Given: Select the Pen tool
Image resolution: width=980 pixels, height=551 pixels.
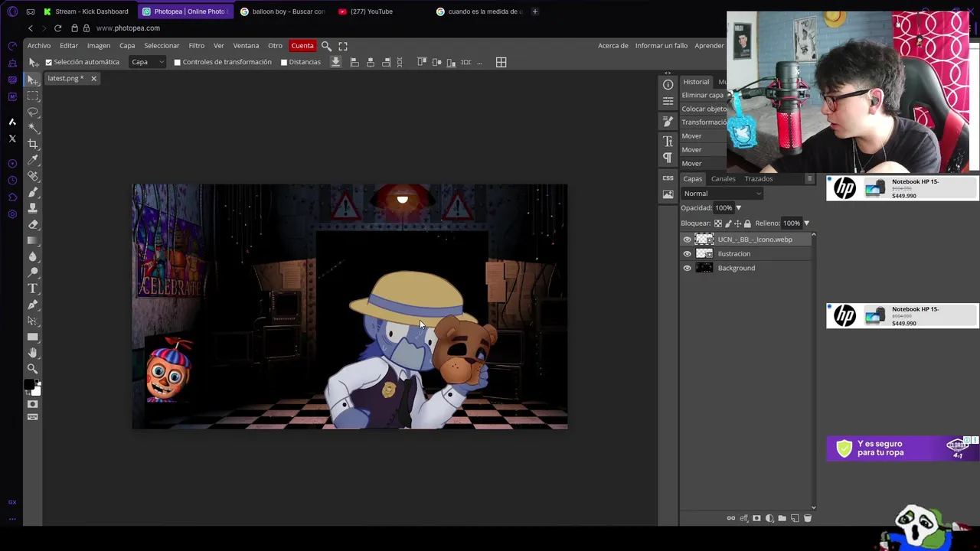Looking at the screenshot, I should (x=33, y=305).
